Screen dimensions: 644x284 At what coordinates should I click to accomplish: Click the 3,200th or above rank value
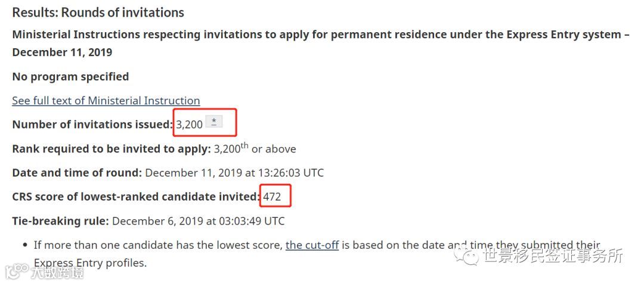[255, 148]
